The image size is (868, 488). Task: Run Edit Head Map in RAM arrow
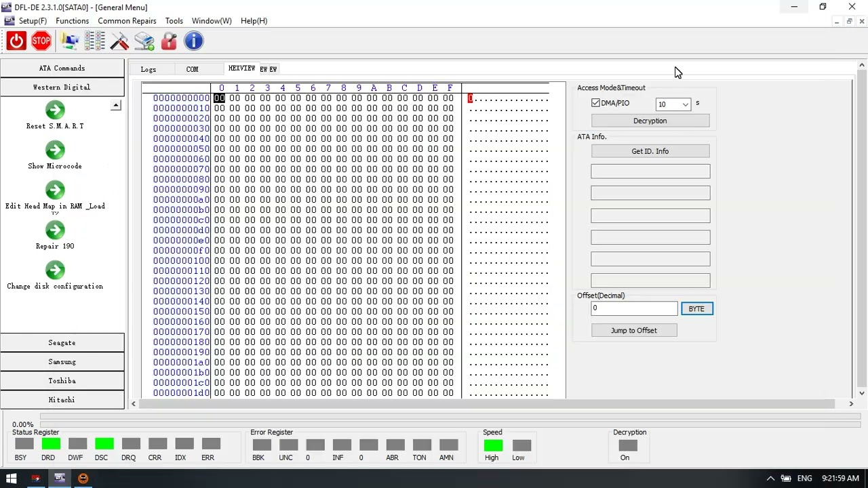click(x=55, y=190)
